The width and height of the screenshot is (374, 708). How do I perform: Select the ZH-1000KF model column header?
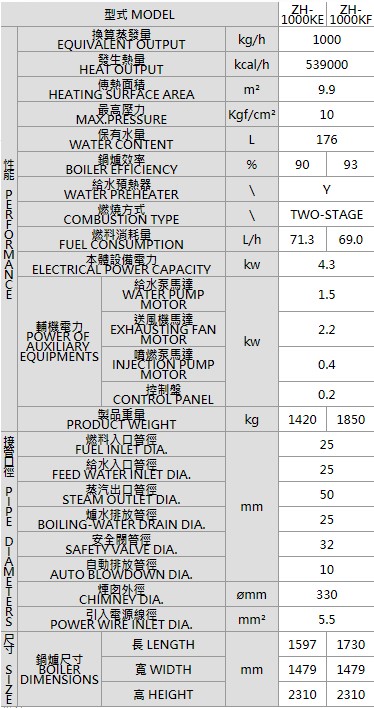click(x=351, y=14)
